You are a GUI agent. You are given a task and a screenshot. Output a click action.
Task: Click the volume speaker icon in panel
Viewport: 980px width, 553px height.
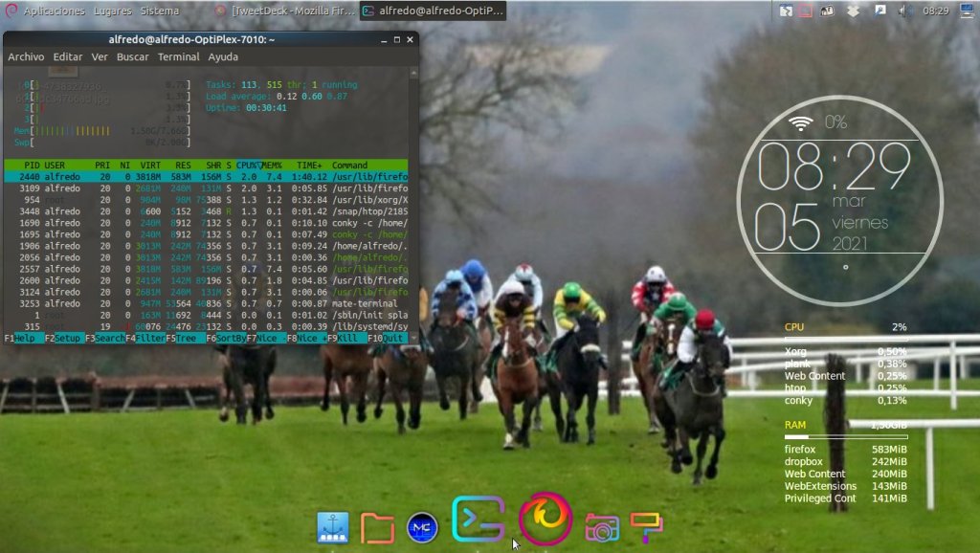pos(904,11)
